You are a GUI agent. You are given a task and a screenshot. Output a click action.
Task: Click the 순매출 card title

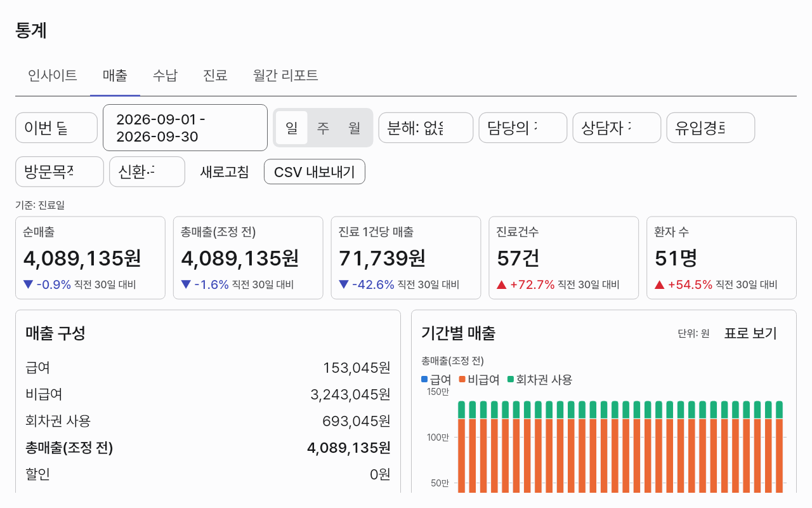(39, 232)
